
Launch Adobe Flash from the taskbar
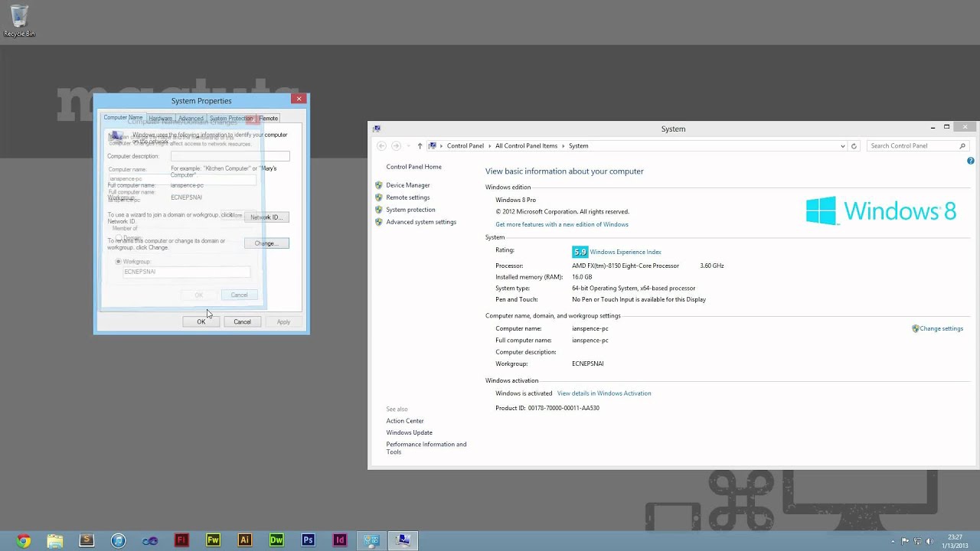(x=181, y=540)
